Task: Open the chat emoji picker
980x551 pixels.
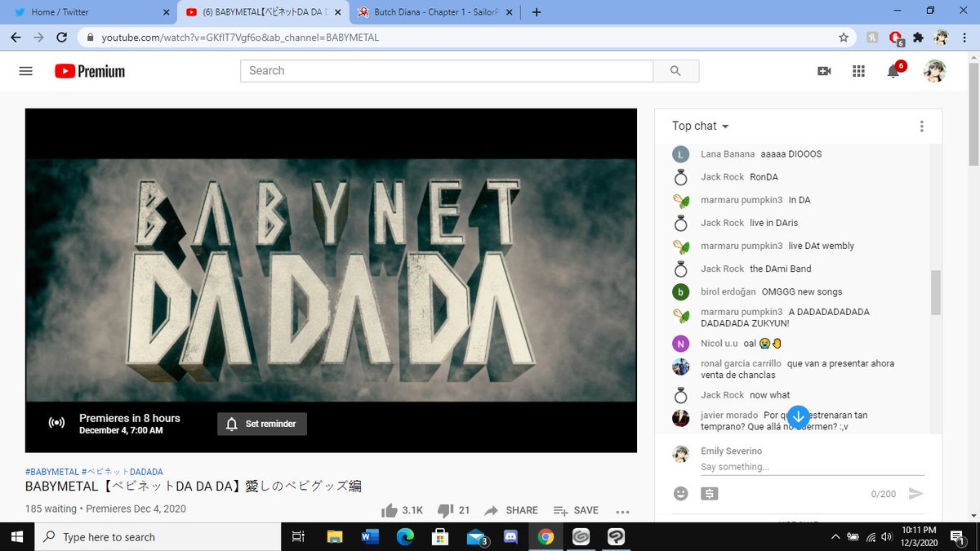Action: (x=680, y=493)
